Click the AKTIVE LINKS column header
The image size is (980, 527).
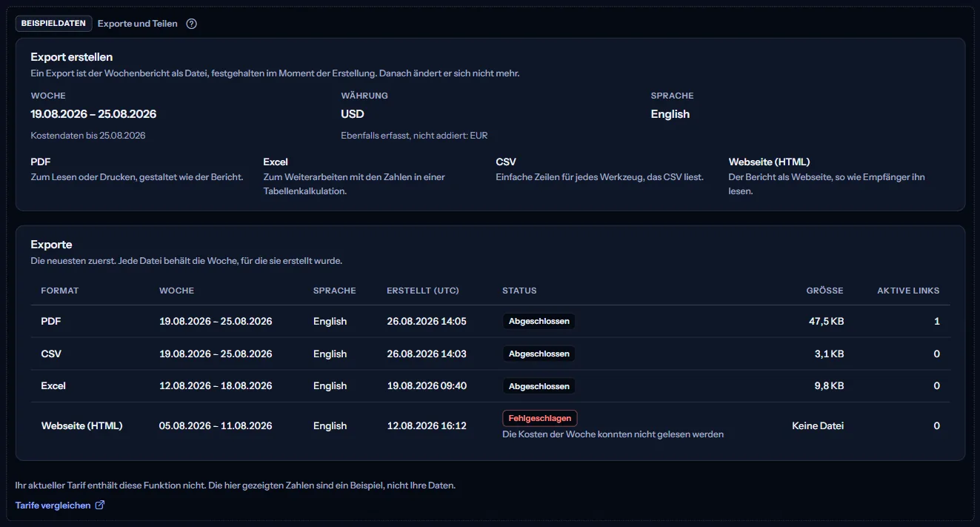tap(908, 291)
